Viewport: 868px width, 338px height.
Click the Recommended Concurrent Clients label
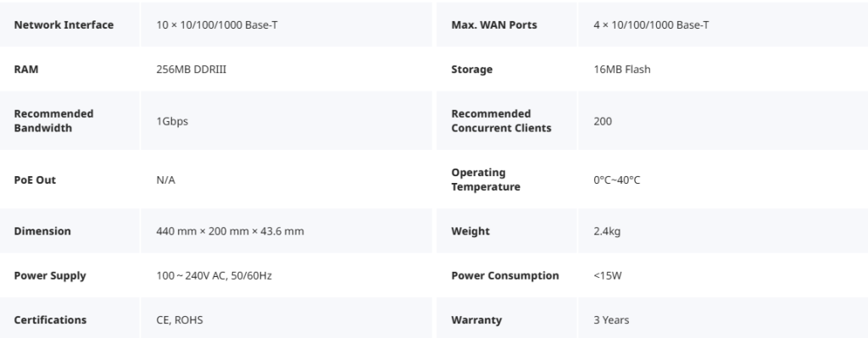pos(501,120)
